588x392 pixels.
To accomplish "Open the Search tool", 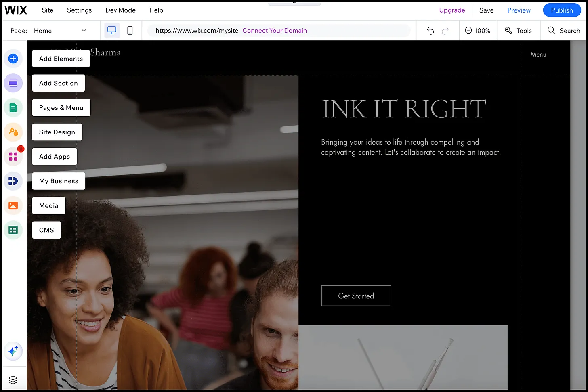I will (564, 31).
